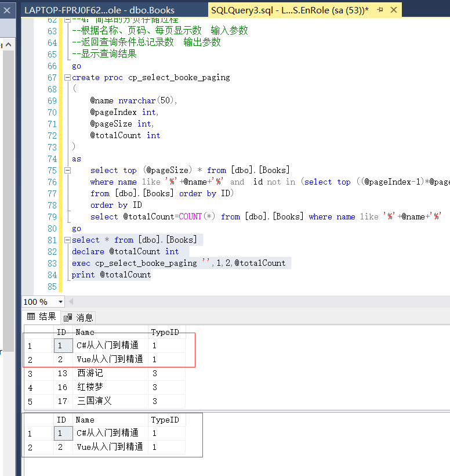Viewport: 450px width, 476px height.
Task: Collapse the select top block at line 75
Action: pyautogui.click(x=68, y=170)
